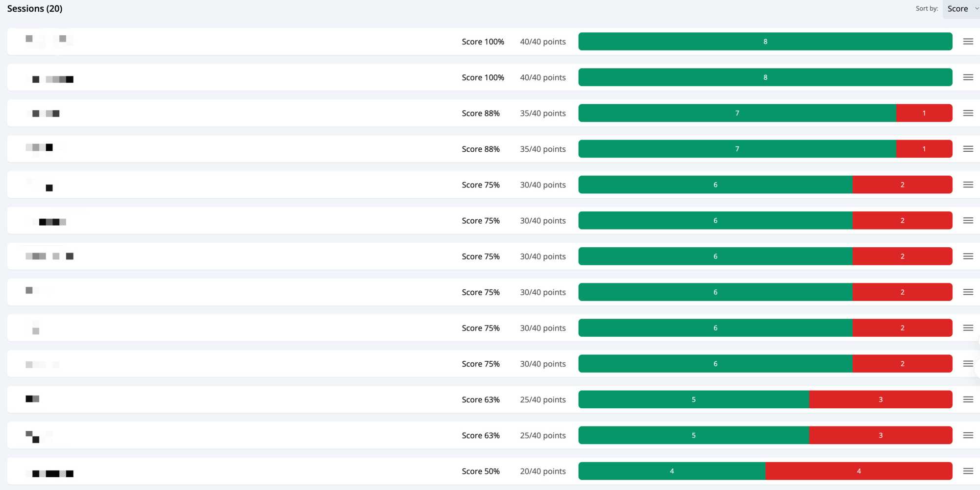Select the red 3 segment in the first 63% session
This screenshot has width=980, height=490.
click(x=881, y=399)
